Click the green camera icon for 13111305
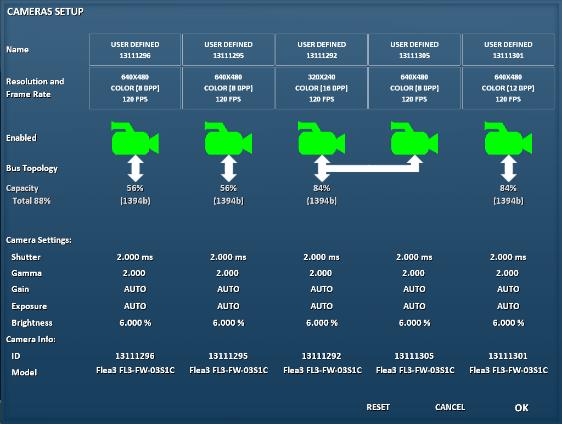Viewport: 562px width, 424px height. [x=414, y=138]
